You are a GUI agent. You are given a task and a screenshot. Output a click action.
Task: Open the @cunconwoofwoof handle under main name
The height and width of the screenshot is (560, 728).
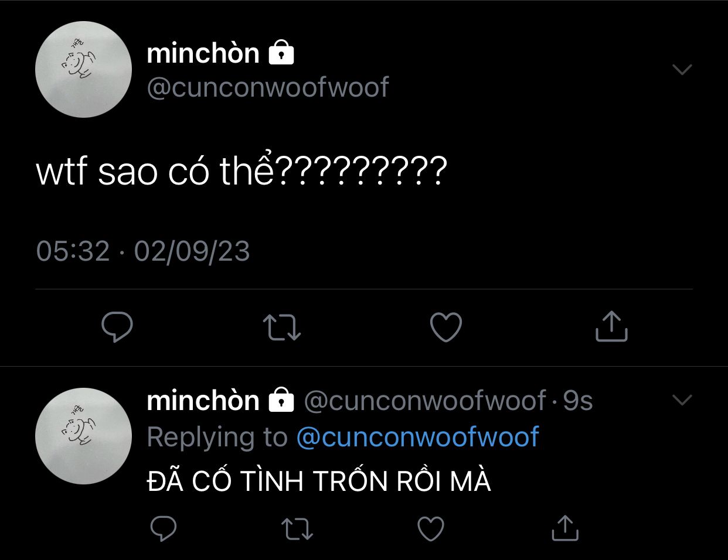tap(267, 87)
